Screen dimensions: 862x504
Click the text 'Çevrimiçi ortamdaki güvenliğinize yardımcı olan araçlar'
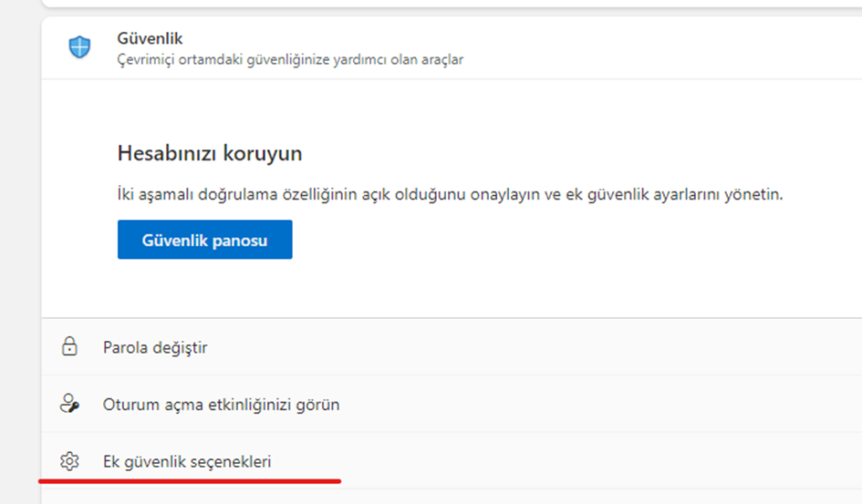pos(290,59)
